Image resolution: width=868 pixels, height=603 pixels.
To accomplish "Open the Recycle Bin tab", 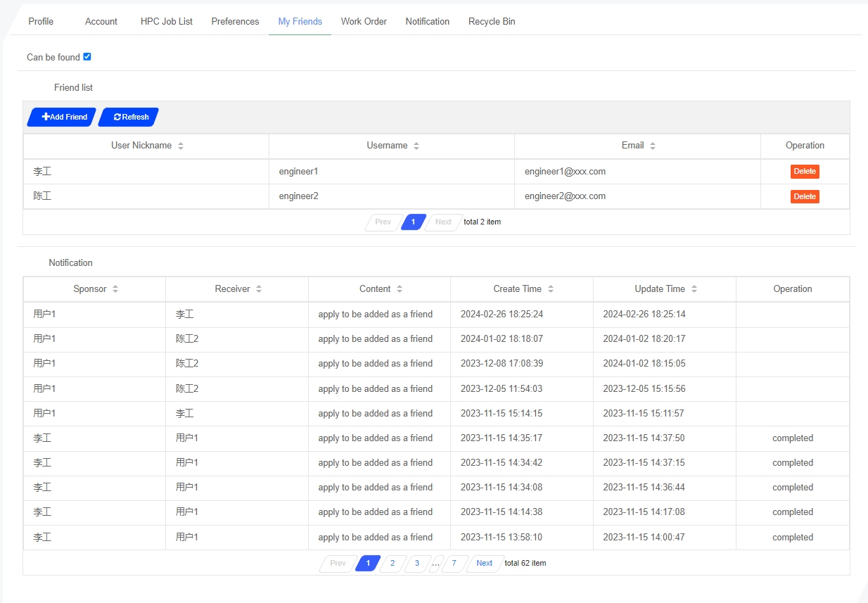I will pyautogui.click(x=492, y=21).
